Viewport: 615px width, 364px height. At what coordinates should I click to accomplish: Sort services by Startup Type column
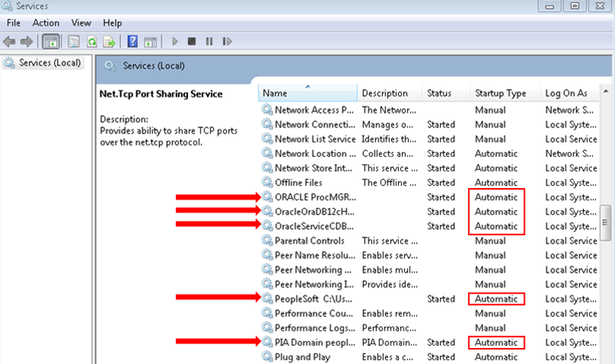(500, 93)
